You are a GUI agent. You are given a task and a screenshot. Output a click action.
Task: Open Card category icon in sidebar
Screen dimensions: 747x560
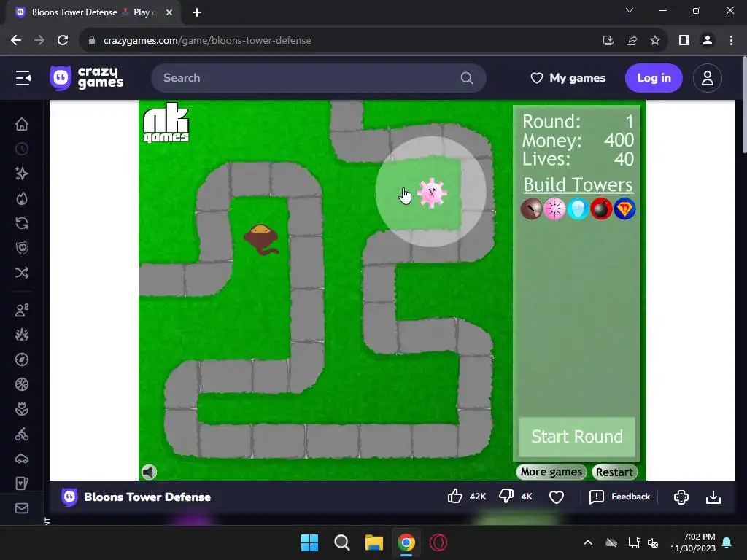[x=22, y=483]
